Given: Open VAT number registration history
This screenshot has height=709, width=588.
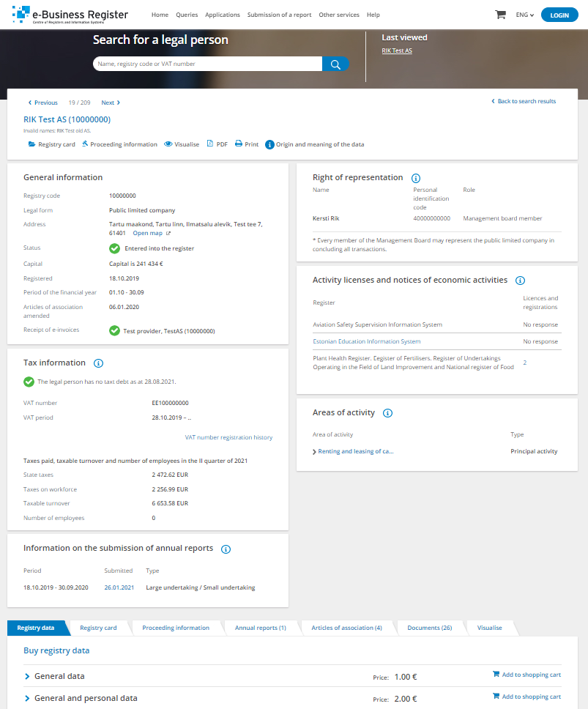Looking at the screenshot, I should [228, 438].
